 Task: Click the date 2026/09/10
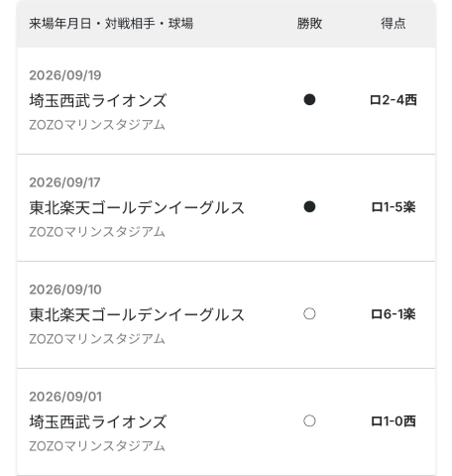pyautogui.click(x=65, y=290)
